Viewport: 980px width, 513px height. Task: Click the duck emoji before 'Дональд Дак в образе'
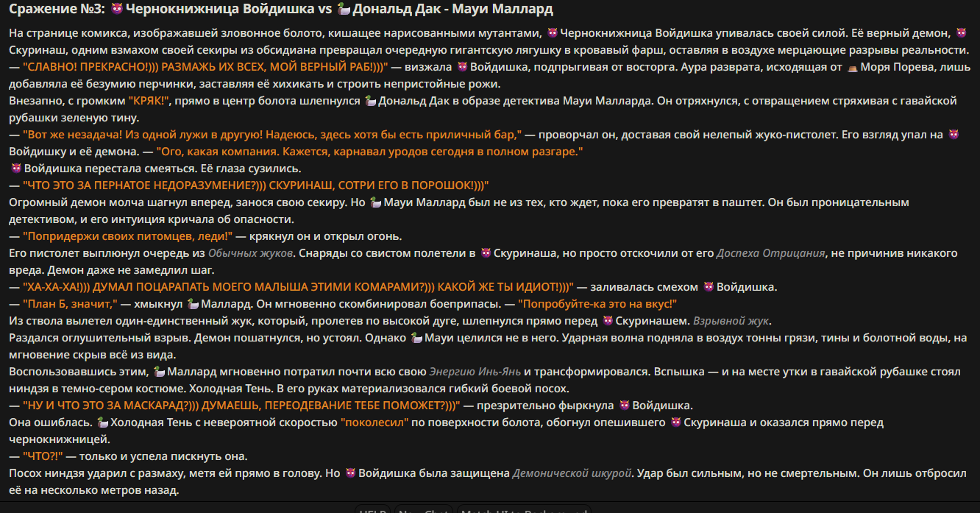pyautogui.click(x=371, y=101)
